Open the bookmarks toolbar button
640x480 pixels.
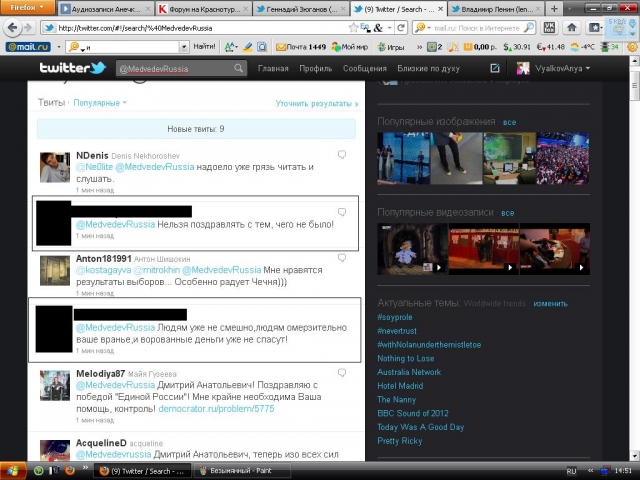click(x=594, y=28)
